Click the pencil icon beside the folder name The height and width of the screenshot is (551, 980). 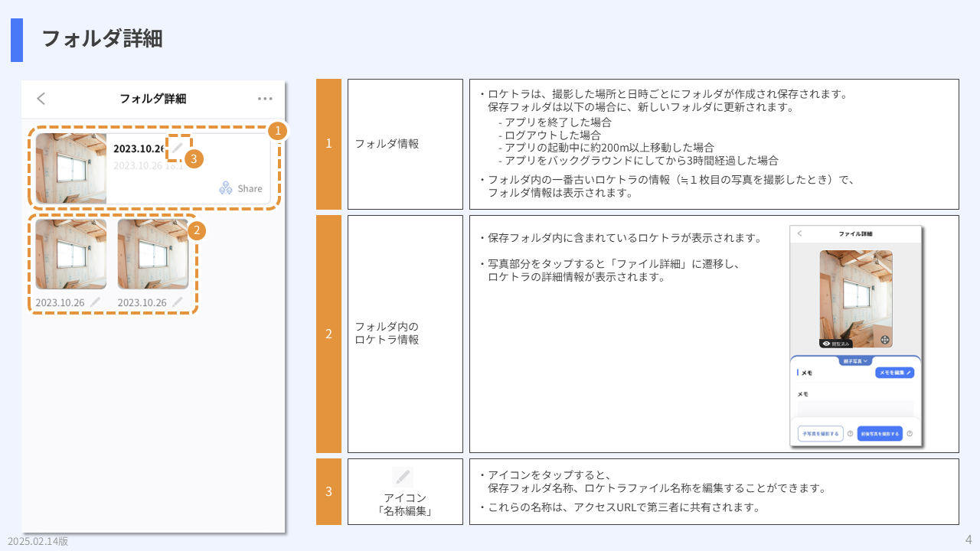click(x=177, y=148)
